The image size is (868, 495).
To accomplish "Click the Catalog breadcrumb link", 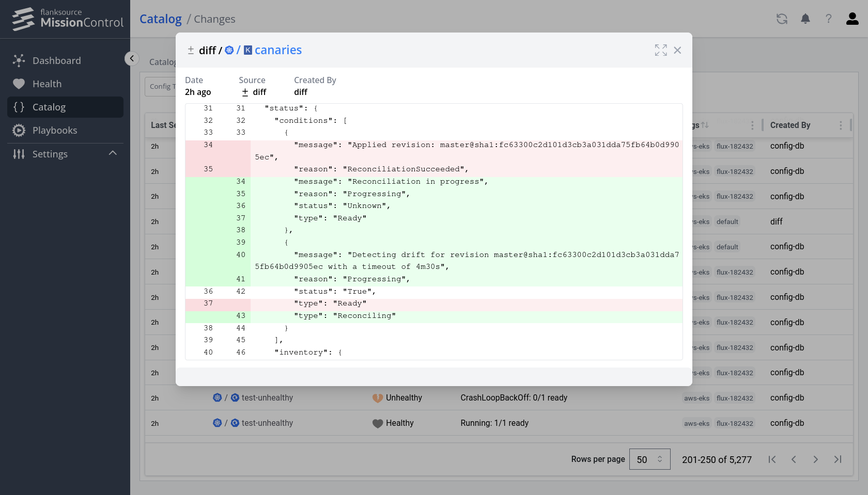I will [x=161, y=19].
